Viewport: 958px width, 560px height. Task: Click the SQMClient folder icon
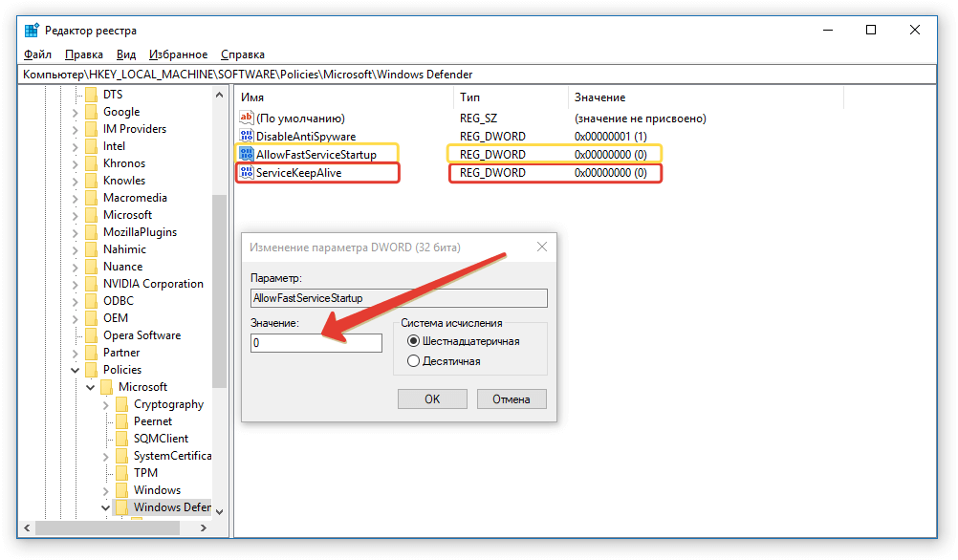[x=121, y=439]
